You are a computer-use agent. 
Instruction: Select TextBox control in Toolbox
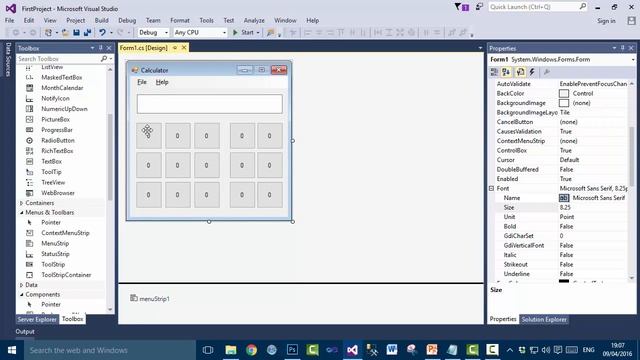[51, 162]
